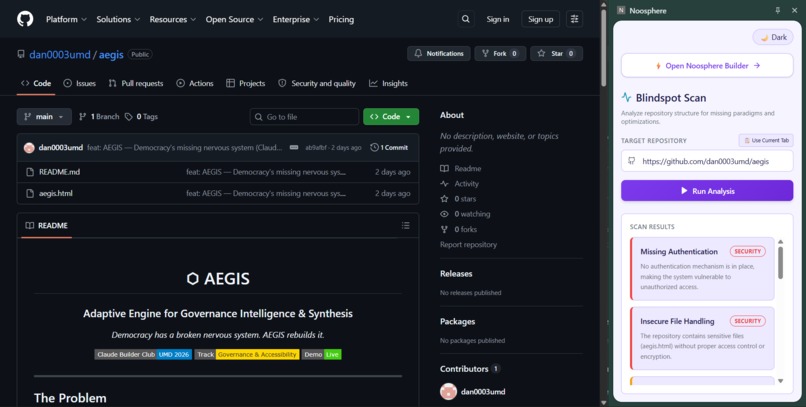Image resolution: width=806 pixels, height=407 pixels.
Task: Open README.md file
Action: [x=60, y=172]
